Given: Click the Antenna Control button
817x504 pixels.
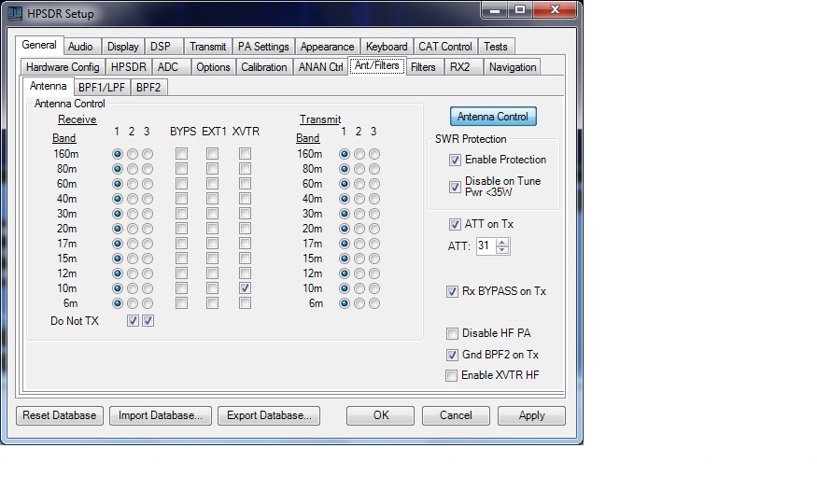Looking at the screenshot, I should click(x=493, y=117).
